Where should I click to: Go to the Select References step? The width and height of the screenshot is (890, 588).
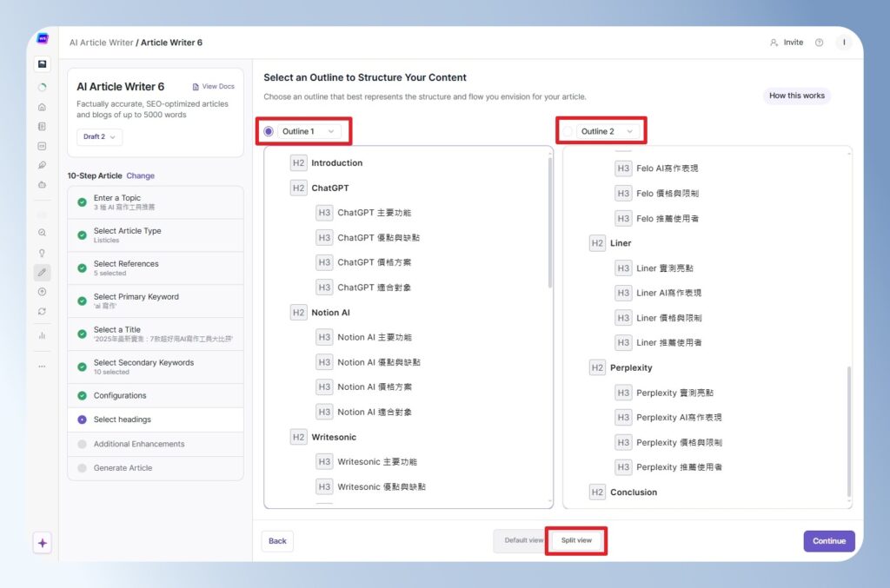click(156, 268)
